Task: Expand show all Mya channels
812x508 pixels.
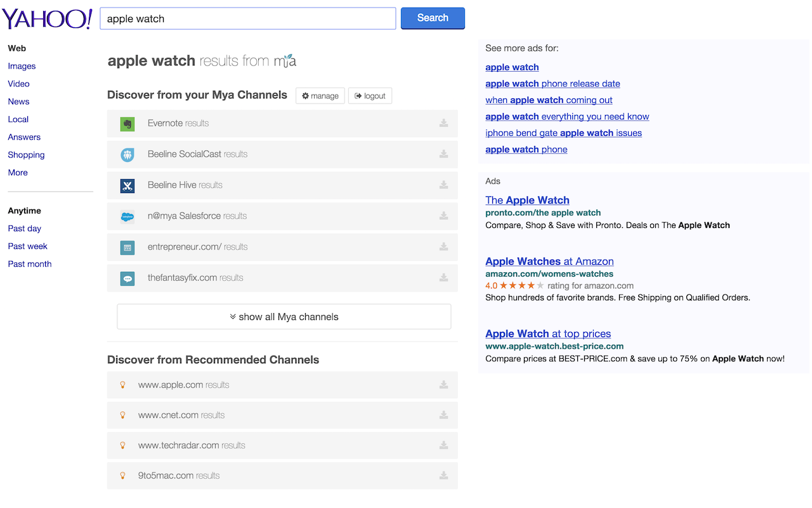Action: tap(284, 317)
